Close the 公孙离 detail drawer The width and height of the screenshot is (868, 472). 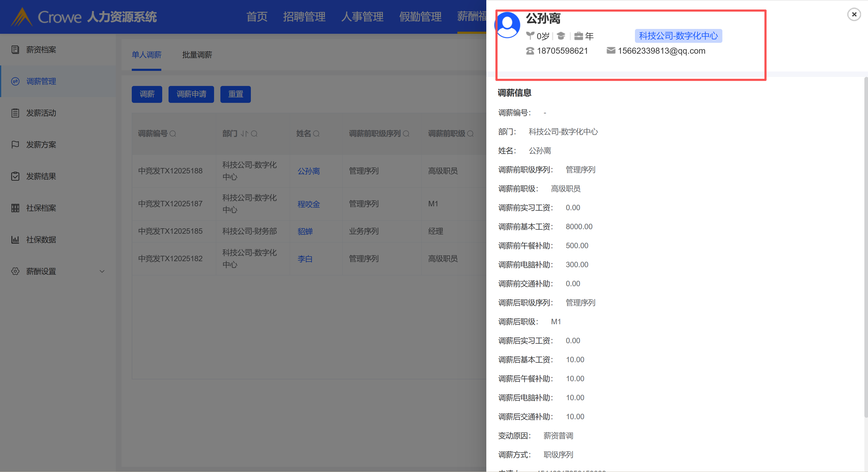point(854,14)
